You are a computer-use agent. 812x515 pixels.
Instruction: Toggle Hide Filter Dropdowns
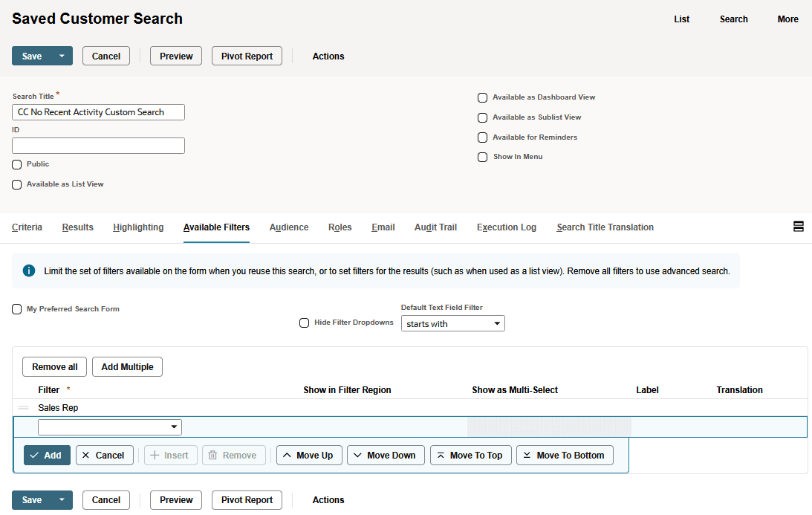tap(305, 323)
